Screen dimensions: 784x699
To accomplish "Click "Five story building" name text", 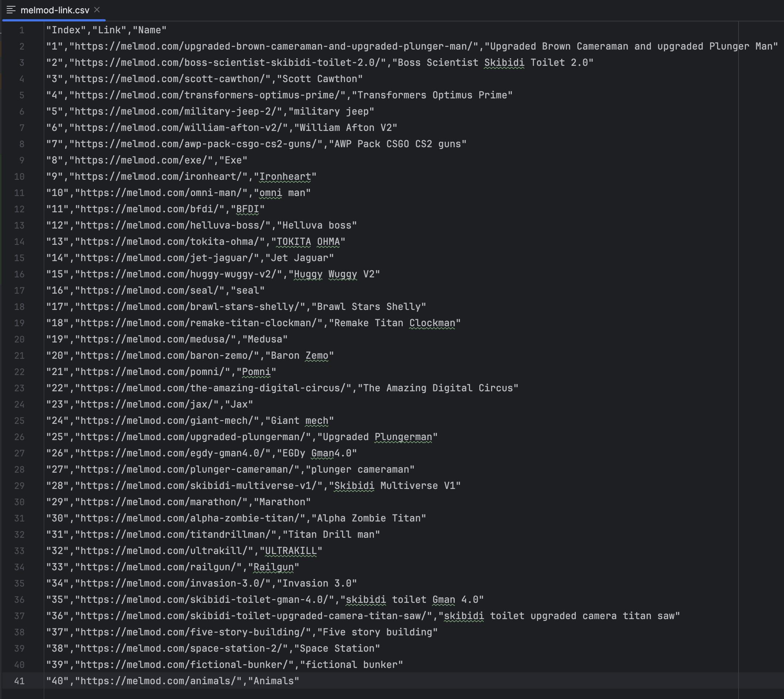I will (377, 632).
